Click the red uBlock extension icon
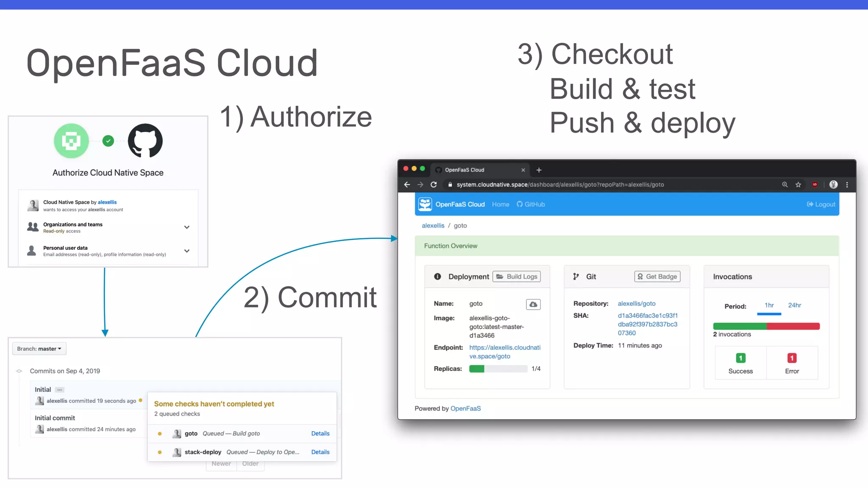The width and height of the screenshot is (868, 488). 815,185
